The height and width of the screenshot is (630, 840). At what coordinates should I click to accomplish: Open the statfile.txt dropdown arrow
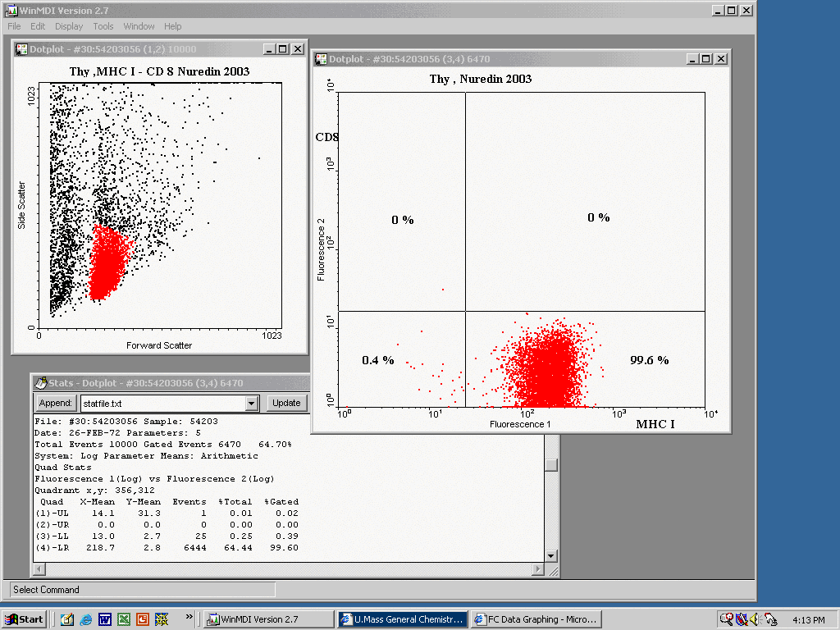point(252,404)
